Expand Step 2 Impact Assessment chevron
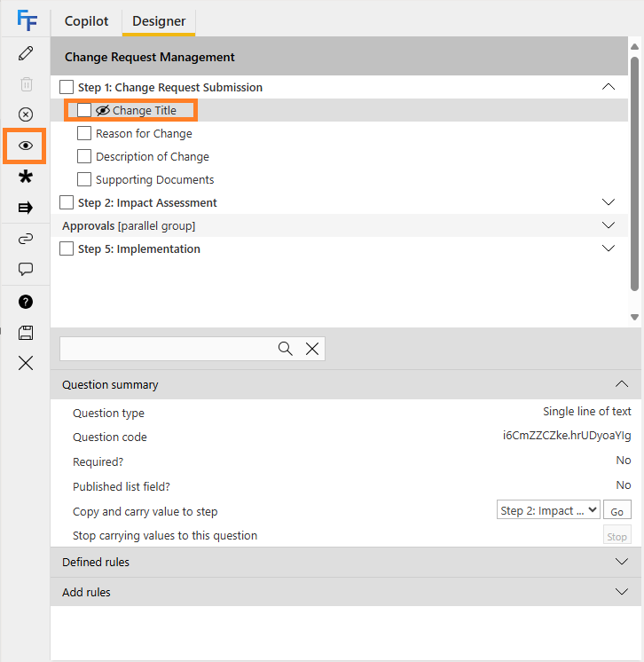The width and height of the screenshot is (644, 662). (x=609, y=202)
